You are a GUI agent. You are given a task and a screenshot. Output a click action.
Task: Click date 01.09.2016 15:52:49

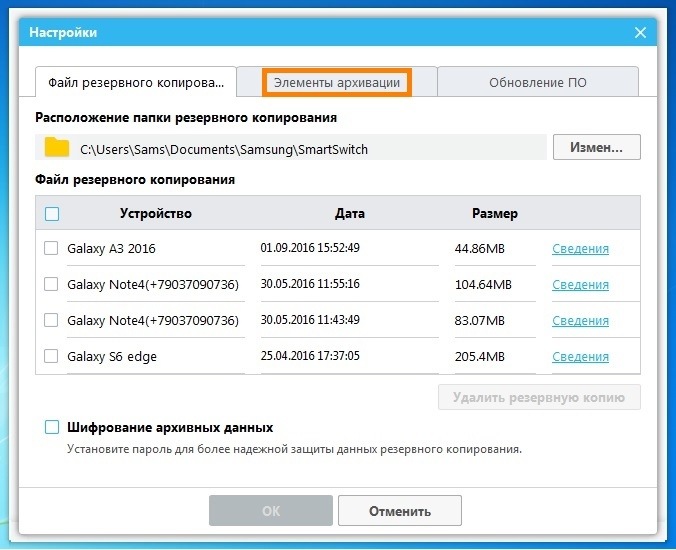pos(310,247)
